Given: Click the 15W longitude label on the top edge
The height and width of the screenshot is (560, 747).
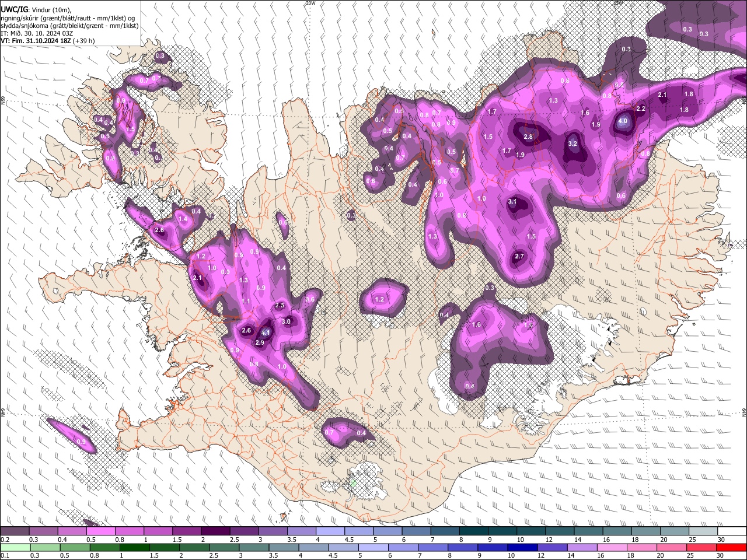Looking at the screenshot, I should coord(618,3).
